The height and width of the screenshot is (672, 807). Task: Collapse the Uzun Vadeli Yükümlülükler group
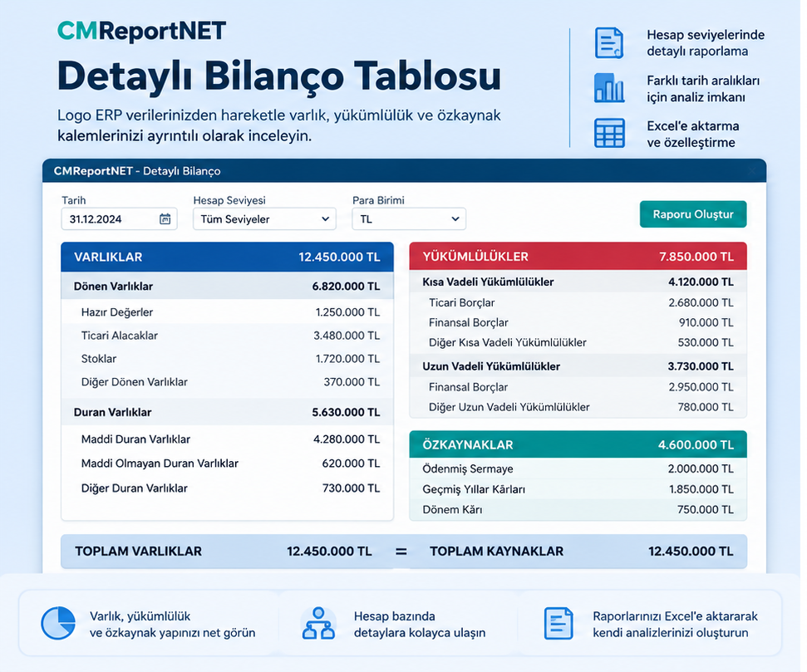(578, 366)
